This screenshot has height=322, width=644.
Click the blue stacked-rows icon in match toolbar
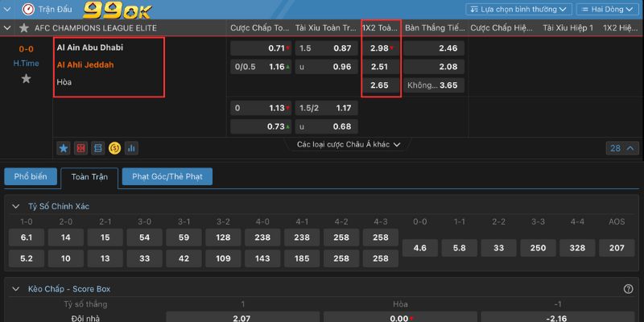coord(97,148)
